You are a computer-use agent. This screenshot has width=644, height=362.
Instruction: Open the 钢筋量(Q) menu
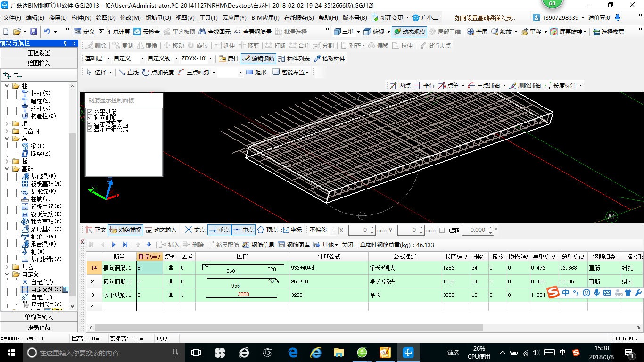coord(158,18)
